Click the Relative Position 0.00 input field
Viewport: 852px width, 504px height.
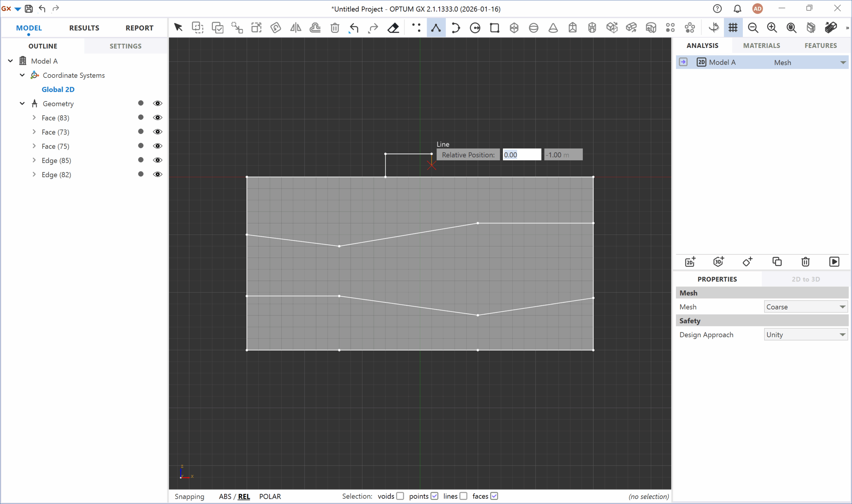click(522, 155)
